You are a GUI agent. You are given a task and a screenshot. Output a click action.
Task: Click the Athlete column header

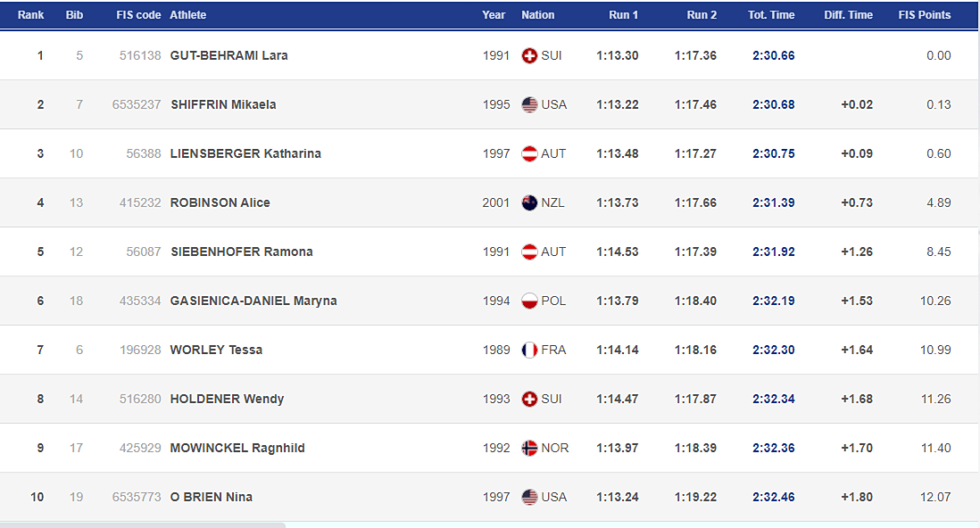click(187, 15)
